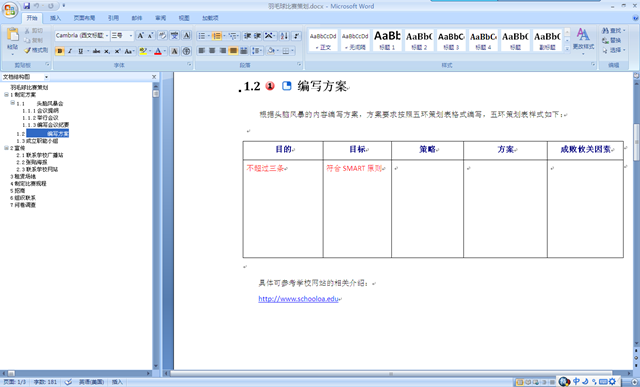Click the Increase Indent button
This screenshot has width=640, height=387.
point(258,36)
